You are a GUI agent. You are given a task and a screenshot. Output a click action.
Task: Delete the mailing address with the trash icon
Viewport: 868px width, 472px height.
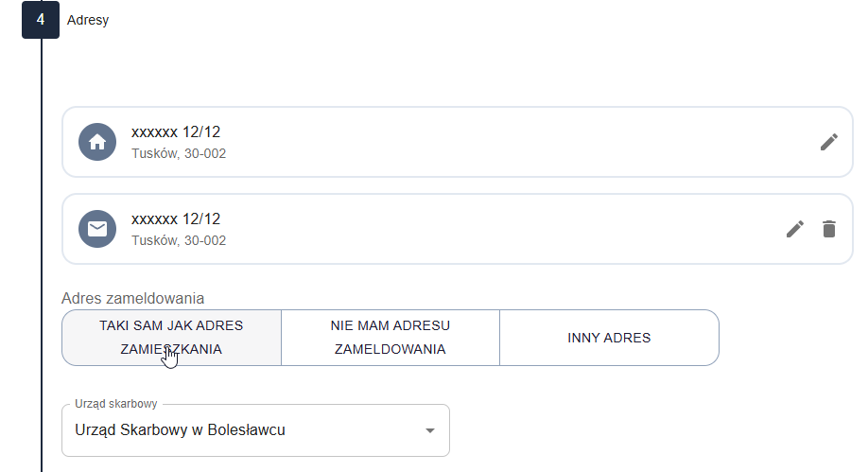point(829,229)
